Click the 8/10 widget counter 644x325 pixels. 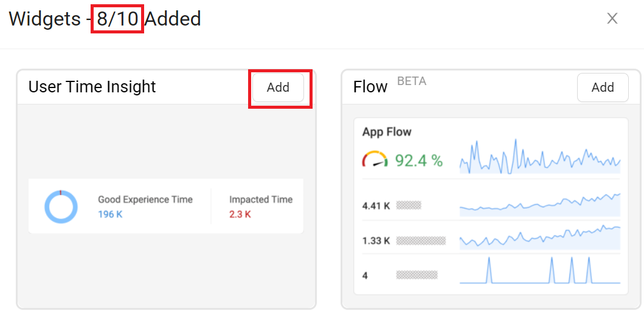coord(117,19)
